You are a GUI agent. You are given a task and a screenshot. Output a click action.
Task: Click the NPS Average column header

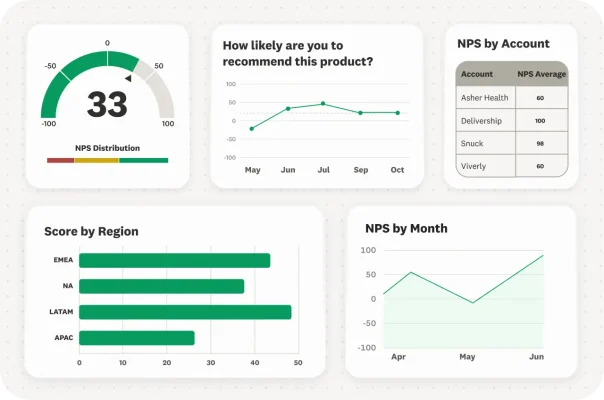tap(542, 74)
